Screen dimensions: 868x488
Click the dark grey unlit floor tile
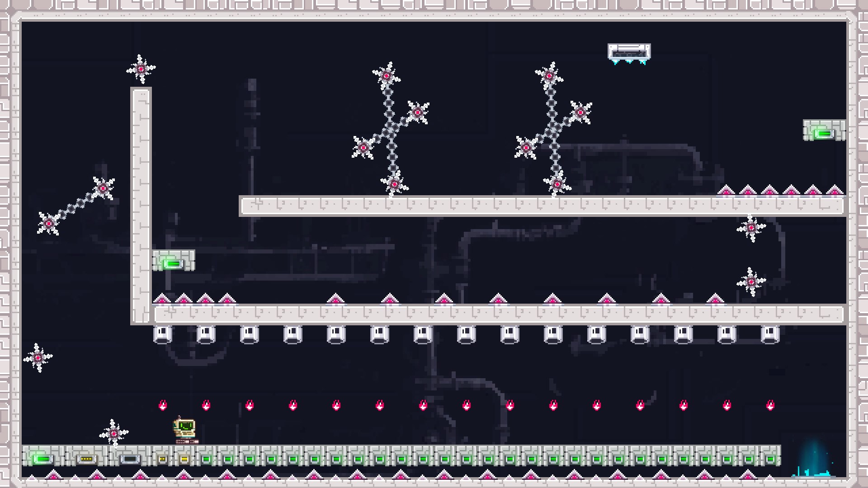(130, 456)
